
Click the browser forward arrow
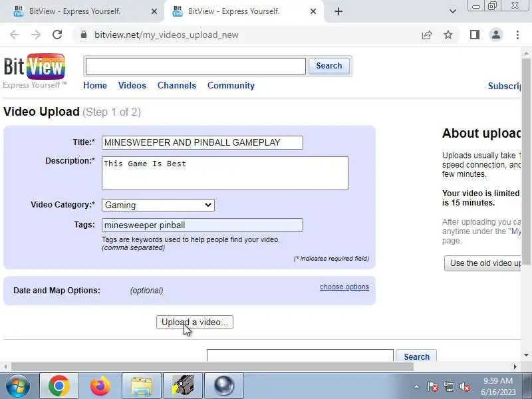[x=36, y=35]
